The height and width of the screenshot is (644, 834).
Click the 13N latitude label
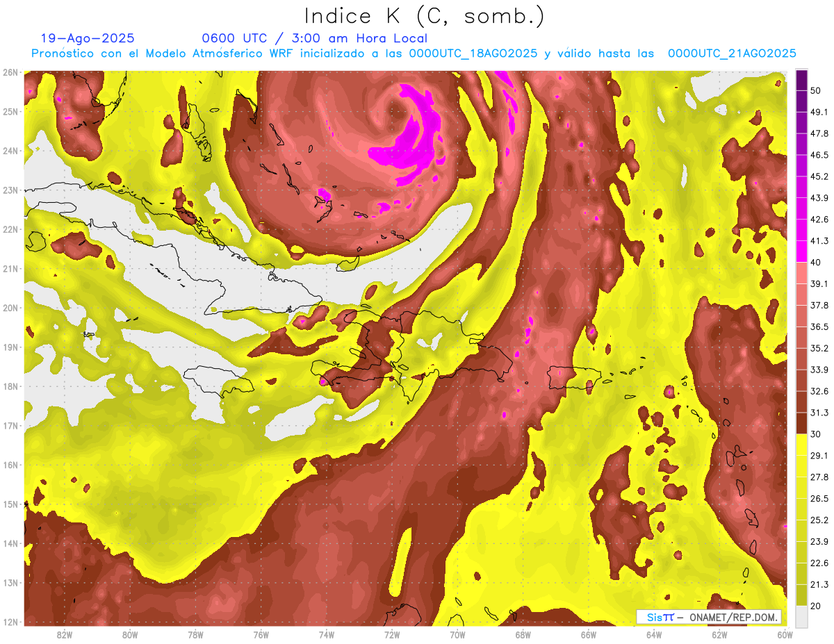[x=11, y=582]
